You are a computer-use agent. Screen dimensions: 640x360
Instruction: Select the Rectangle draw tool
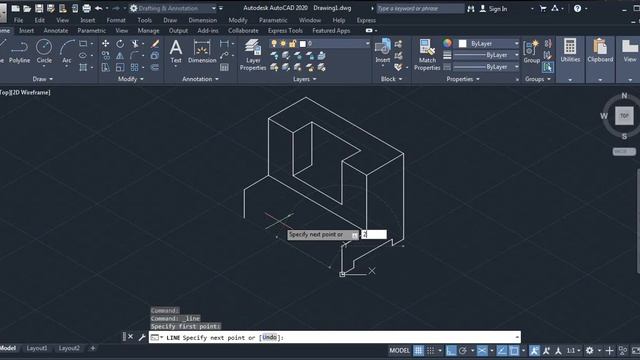[83, 44]
